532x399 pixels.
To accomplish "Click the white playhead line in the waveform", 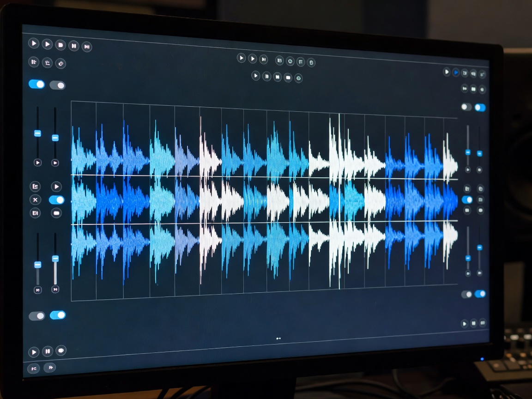I will click(x=339, y=201).
